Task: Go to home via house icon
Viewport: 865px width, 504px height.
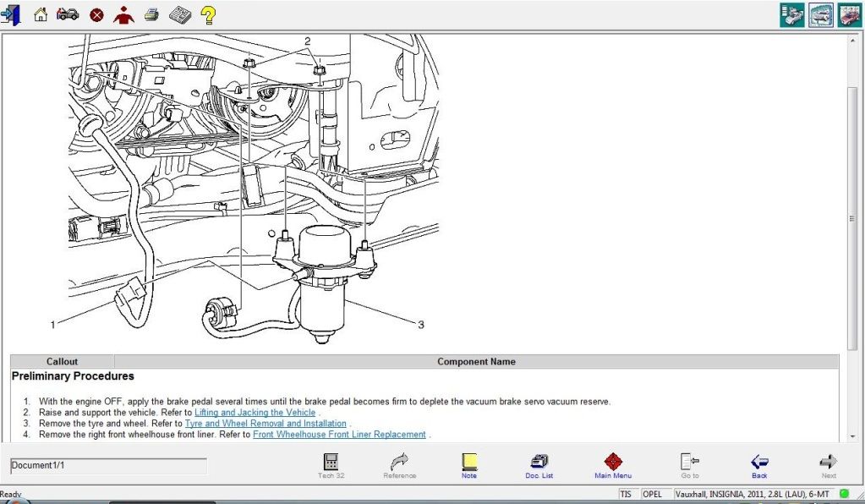Action: pos(40,14)
